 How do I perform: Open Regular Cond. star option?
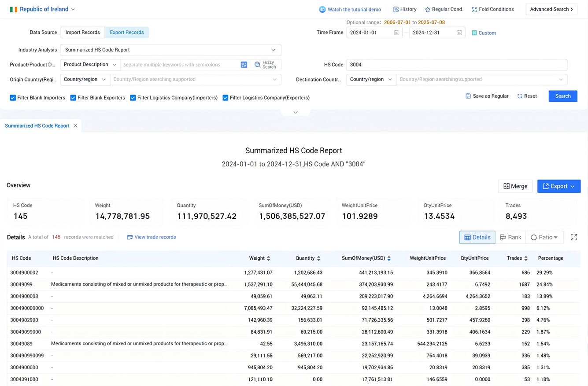[x=444, y=9]
